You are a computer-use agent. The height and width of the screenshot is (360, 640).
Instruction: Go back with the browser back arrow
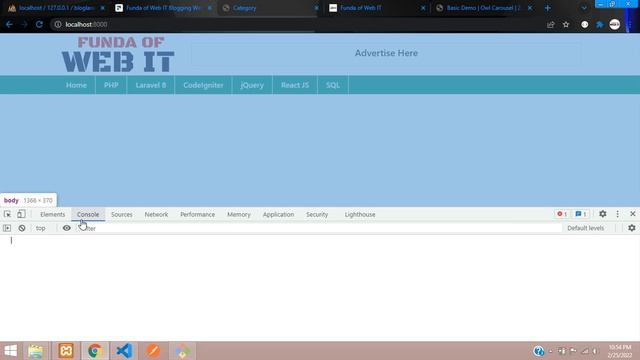9,24
